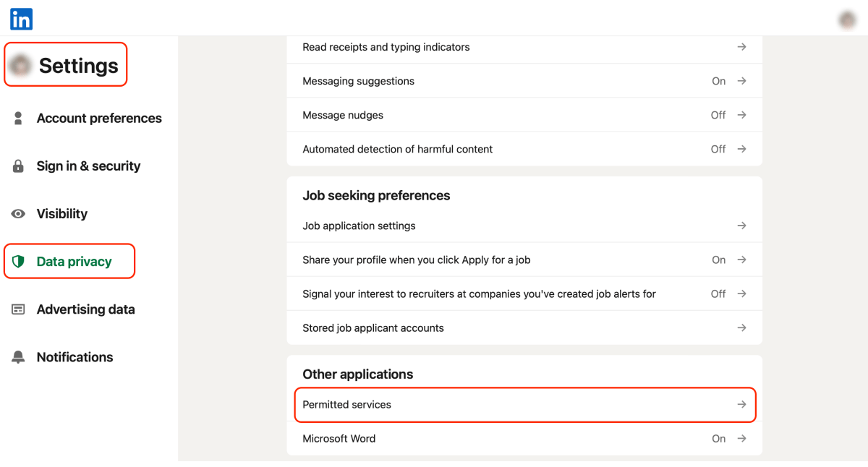Select the Account preferences person icon

[x=17, y=118]
